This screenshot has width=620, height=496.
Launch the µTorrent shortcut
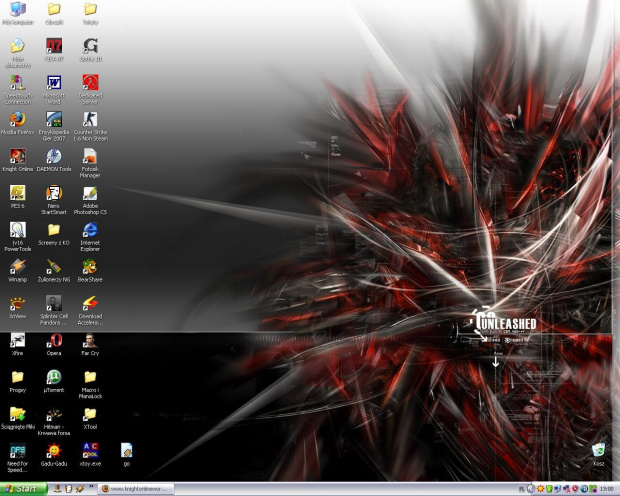(54, 381)
